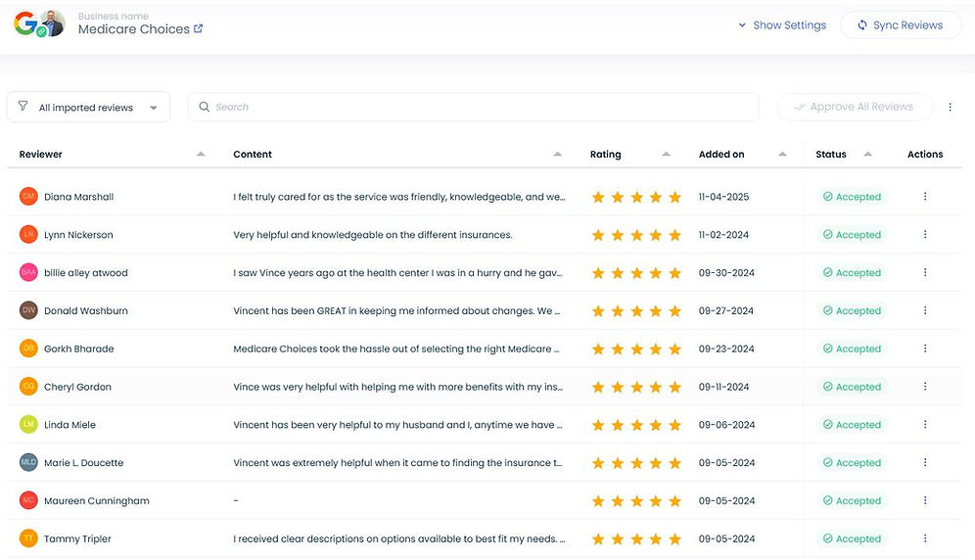Screen dimensions: 975x560
Task: Open actions menu for Cheryl Gordon's review
Action: coord(925,387)
